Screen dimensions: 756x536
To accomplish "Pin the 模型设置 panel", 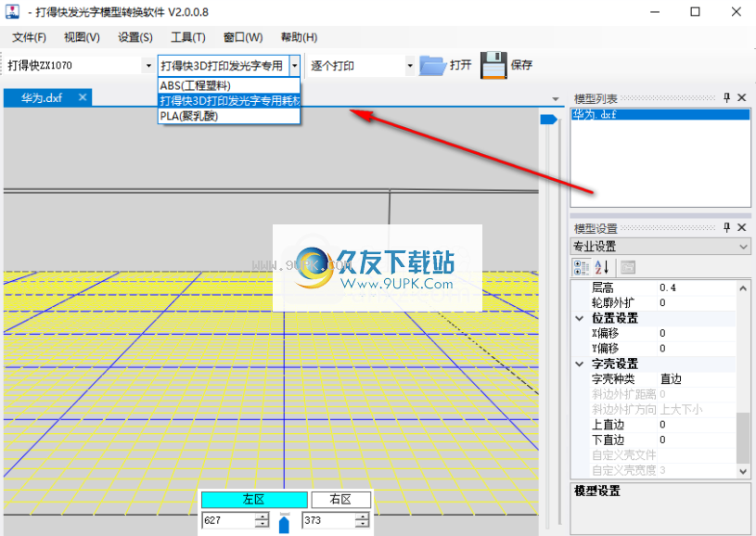I will [727, 227].
